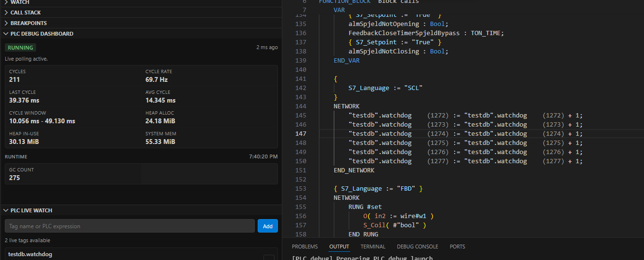Screen dimensions: 644x260
Task: Click the 'Live polling active.' message
Action: (26, 59)
